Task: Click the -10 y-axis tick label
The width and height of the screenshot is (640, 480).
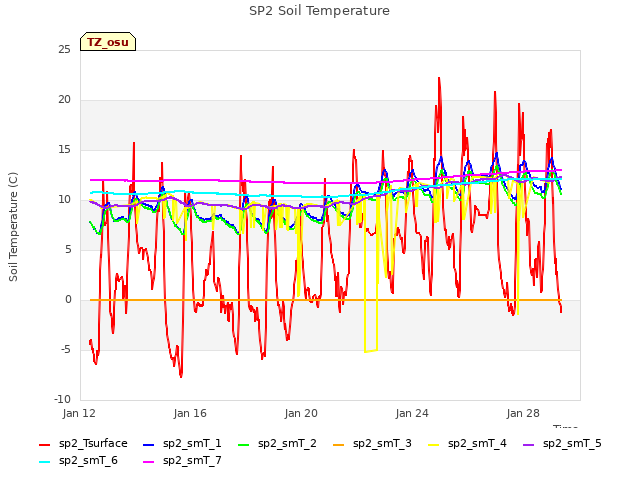Action: click(63, 400)
